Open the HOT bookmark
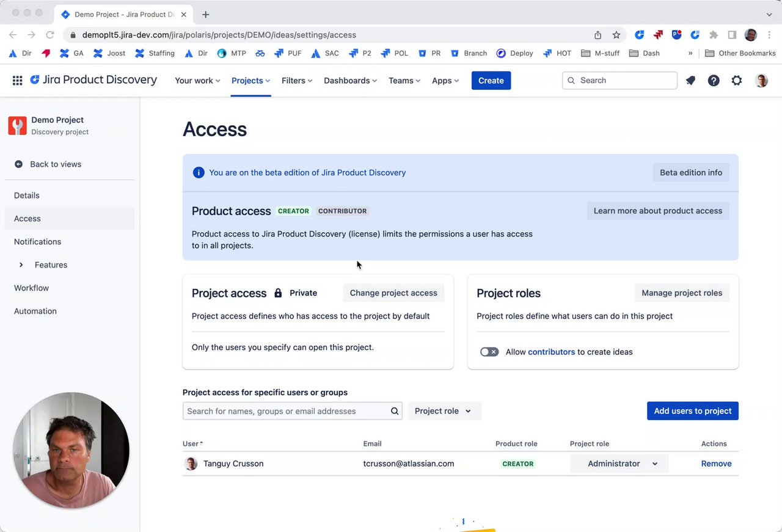 (557, 53)
